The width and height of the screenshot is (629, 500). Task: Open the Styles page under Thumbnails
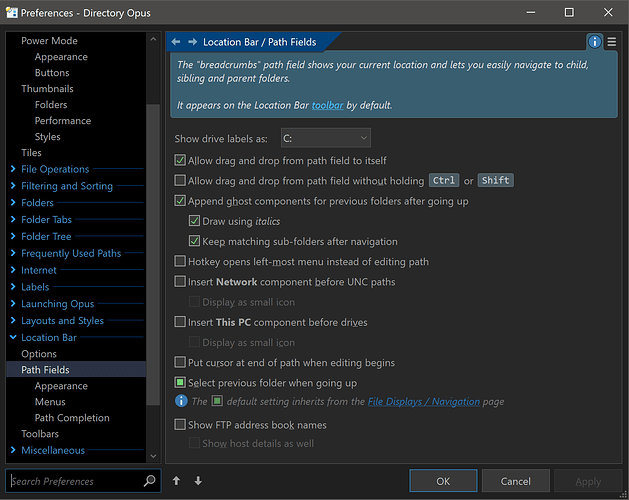(47, 137)
